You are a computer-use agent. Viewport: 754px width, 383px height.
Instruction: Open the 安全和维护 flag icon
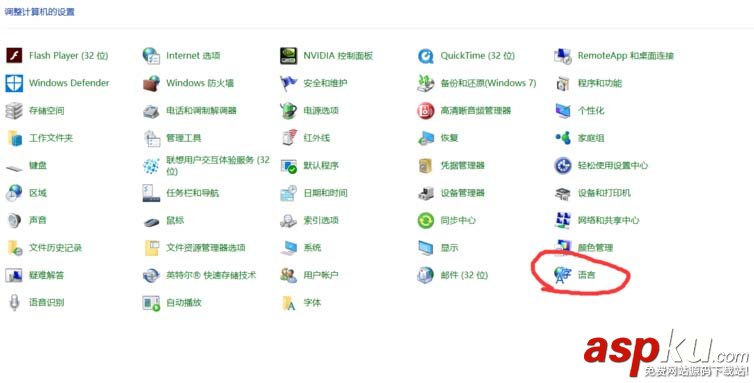click(x=289, y=83)
